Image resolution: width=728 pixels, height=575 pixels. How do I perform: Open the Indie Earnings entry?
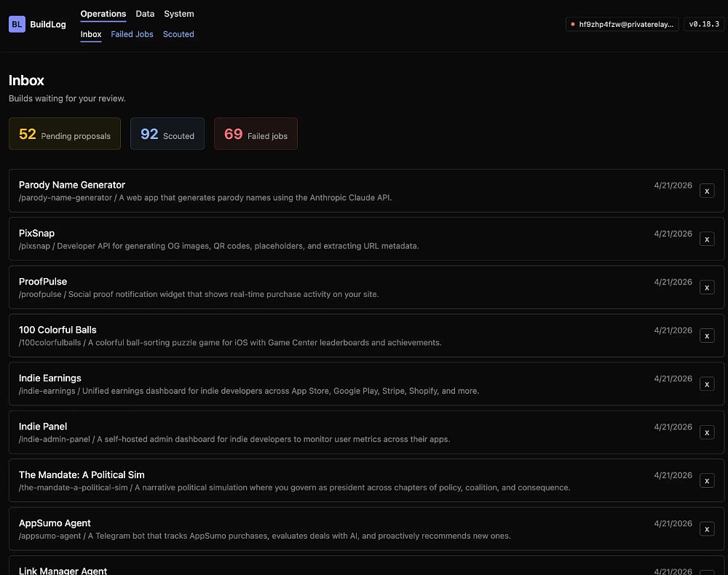tap(366, 384)
